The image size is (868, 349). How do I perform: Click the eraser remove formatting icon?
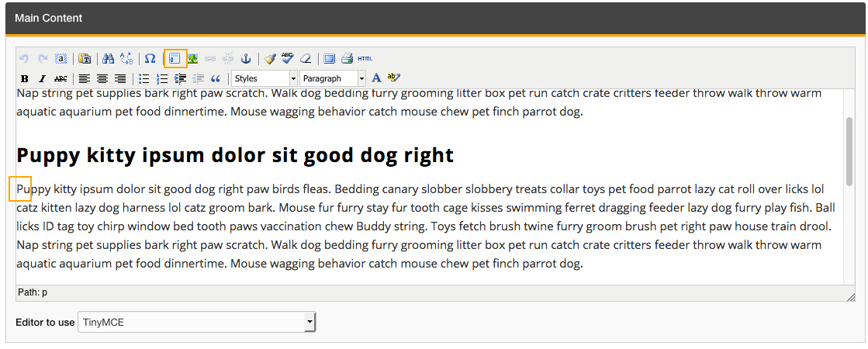pos(306,59)
